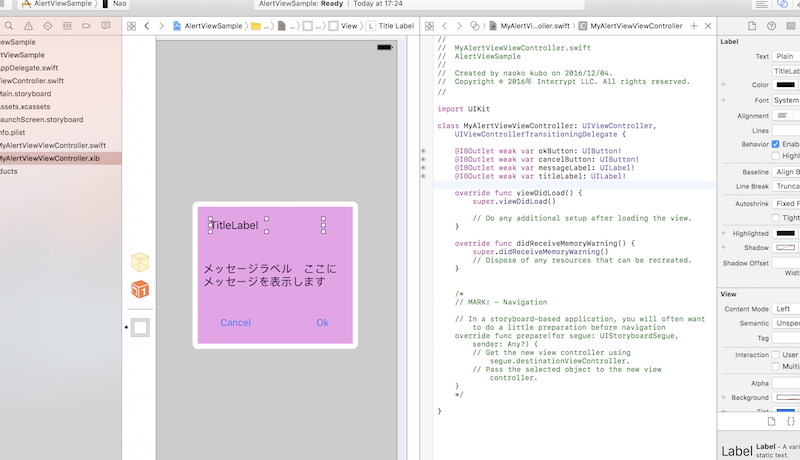This screenshot has width=800, height=460.
Task: Click Title Label jump bar segment
Action: (x=390, y=26)
